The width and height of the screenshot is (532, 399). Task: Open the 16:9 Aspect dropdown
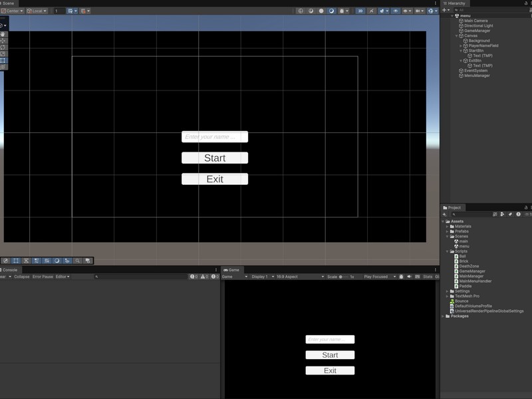(299, 277)
